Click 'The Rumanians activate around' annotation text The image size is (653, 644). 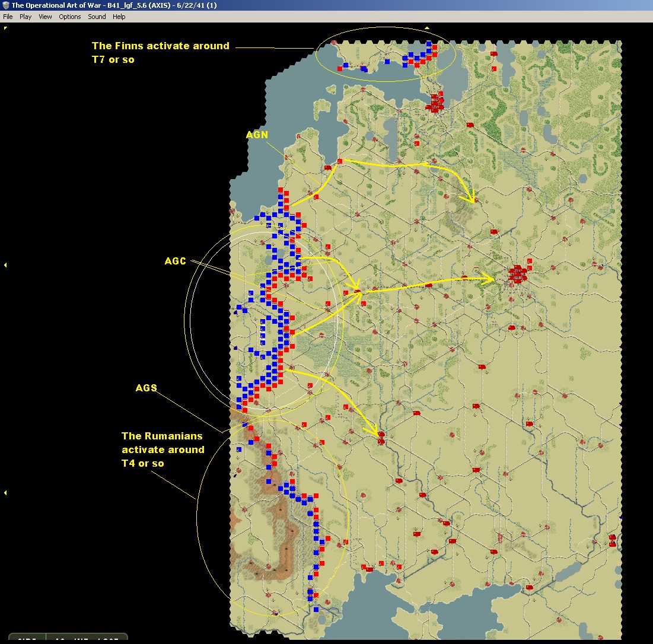[163, 443]
